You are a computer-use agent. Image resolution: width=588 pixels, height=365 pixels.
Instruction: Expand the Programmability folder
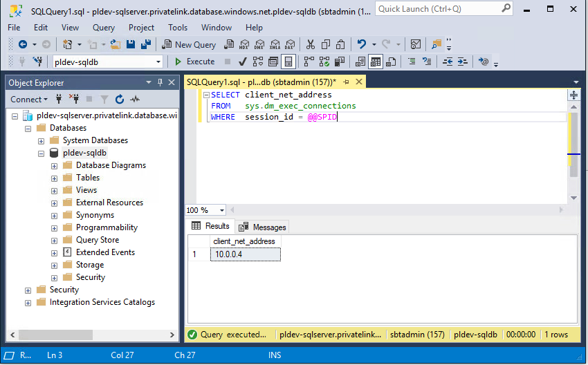(x=54, y=228)
